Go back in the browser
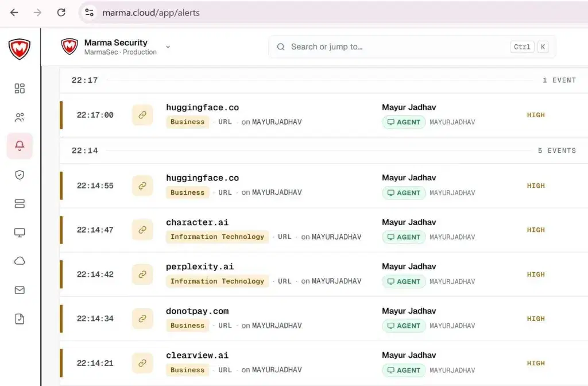 [14, 13]
